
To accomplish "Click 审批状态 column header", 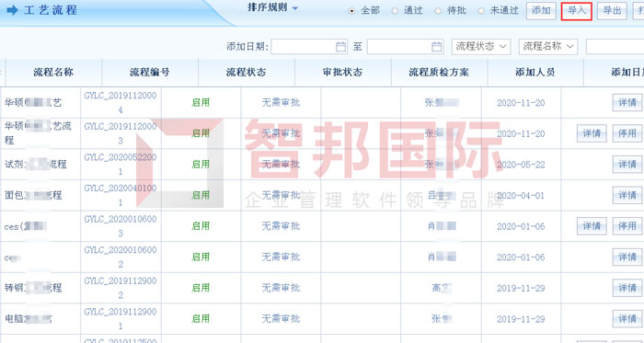I will pyautogui.click(x=343, y=73).
